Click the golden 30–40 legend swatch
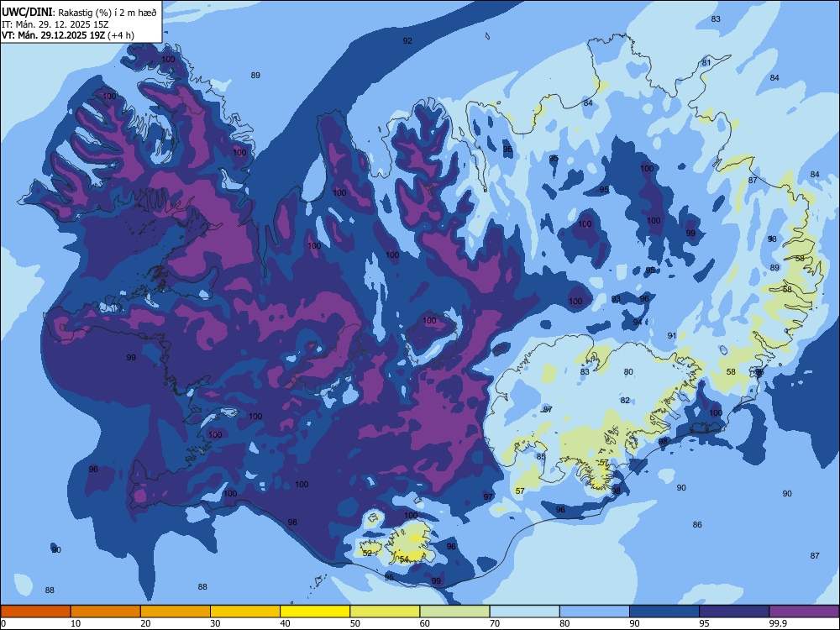The image size is (840, 630). 245,612
